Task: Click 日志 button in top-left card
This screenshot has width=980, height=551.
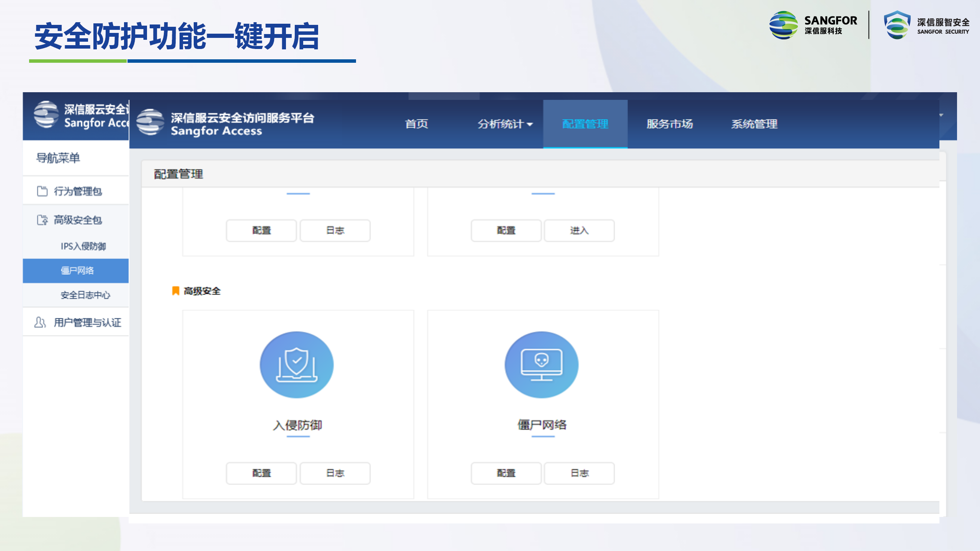Action: tap(335, 230)
